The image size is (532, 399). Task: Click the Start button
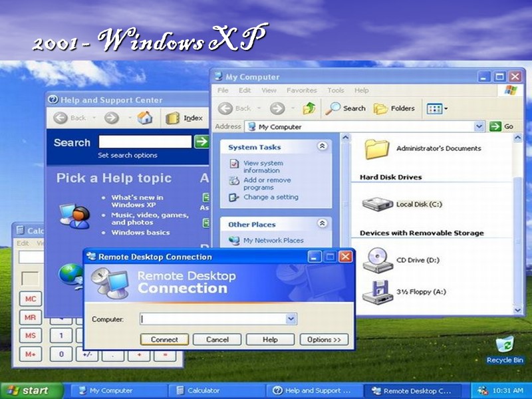tap(32, 390)
